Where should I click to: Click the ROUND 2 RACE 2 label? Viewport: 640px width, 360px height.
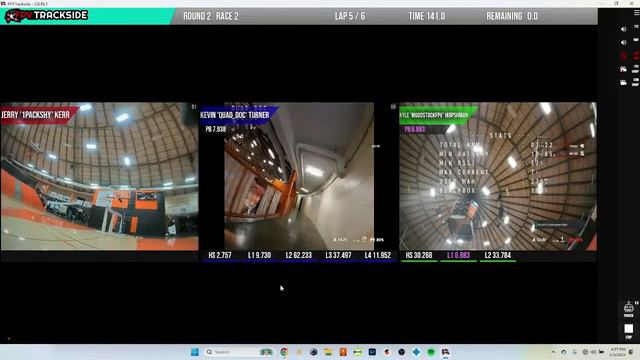pos(211,16)
